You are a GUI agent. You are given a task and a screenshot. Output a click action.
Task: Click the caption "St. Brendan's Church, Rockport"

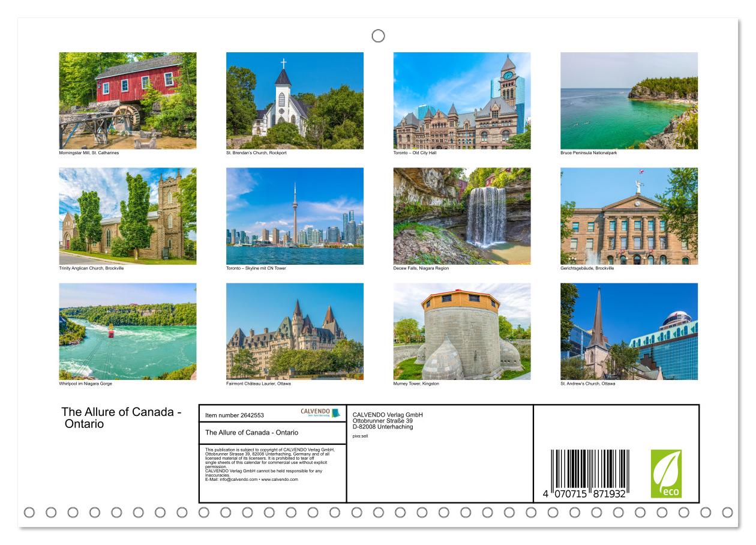pyautogui.click(x=256, y=153)
